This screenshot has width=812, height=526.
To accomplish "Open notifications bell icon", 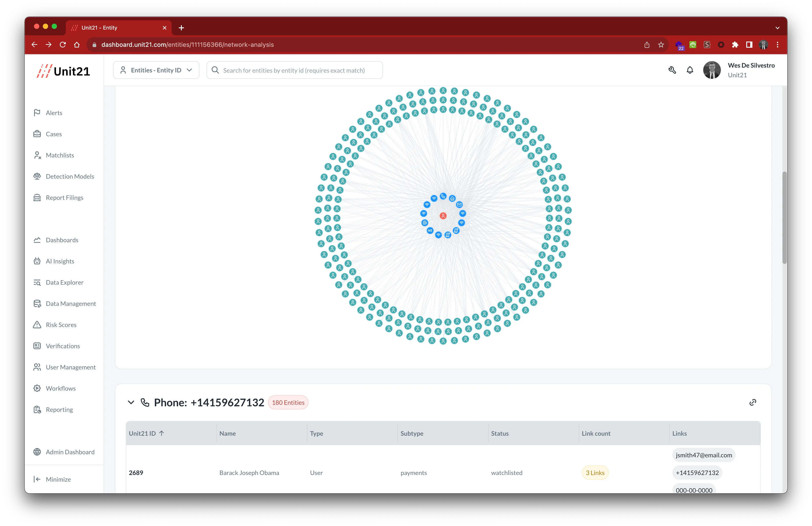I will [690, 70].
